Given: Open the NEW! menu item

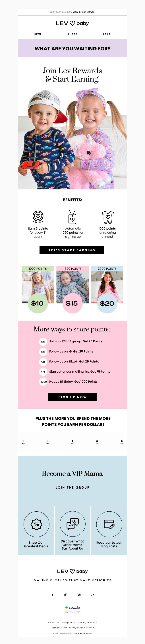Looking at the screenshot, I should point(38,35).
